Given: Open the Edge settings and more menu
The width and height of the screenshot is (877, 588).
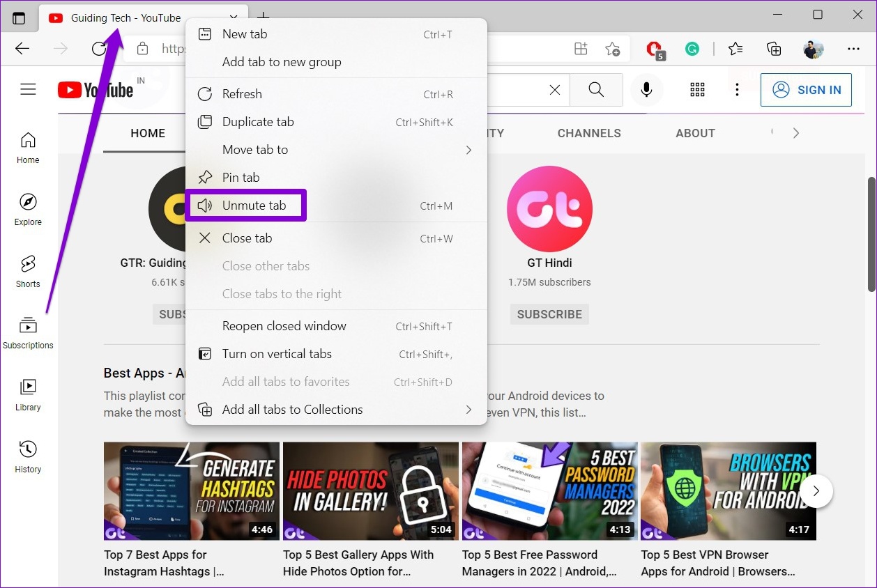Looking at the screenshot, I should click(853, 49).
